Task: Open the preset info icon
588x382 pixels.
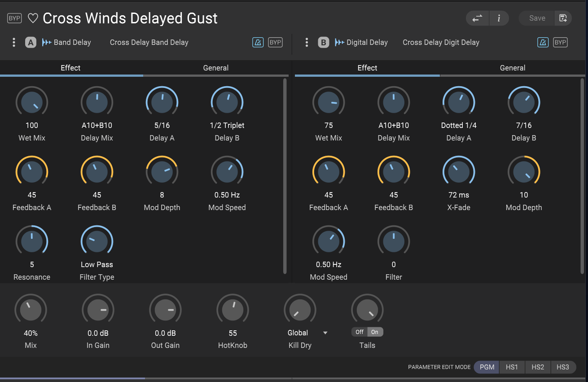Action: pos(499,18)
